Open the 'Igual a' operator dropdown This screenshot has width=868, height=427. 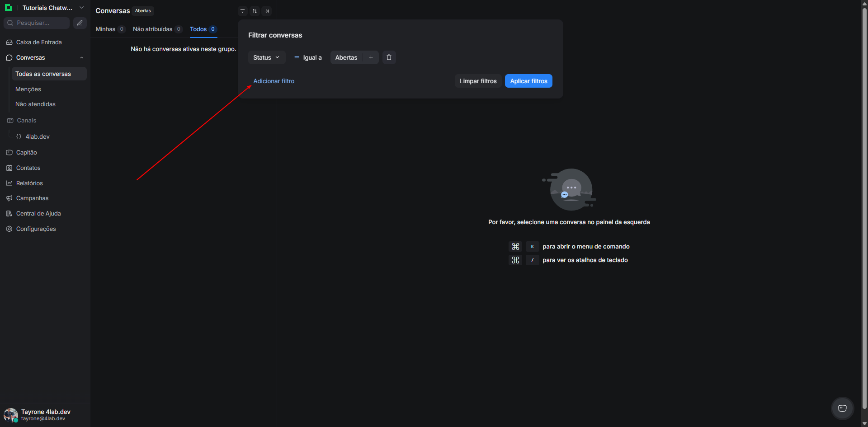(x=308, y=57)
